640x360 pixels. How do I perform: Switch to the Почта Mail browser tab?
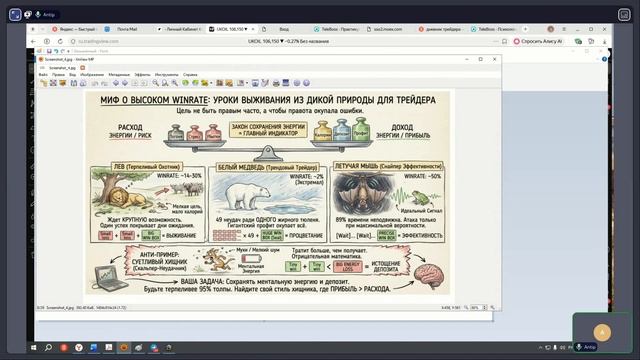click(127, 29)
